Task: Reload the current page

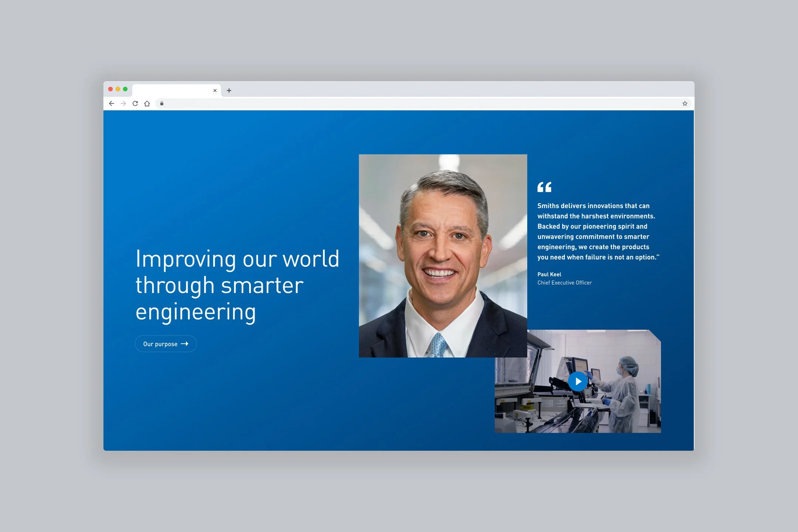Action: pos(135,103)
